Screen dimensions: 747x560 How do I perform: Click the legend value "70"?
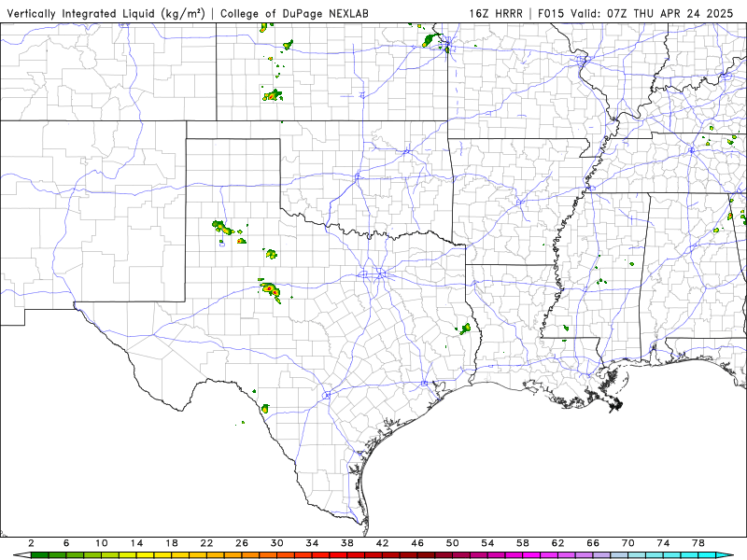(627, 543)
